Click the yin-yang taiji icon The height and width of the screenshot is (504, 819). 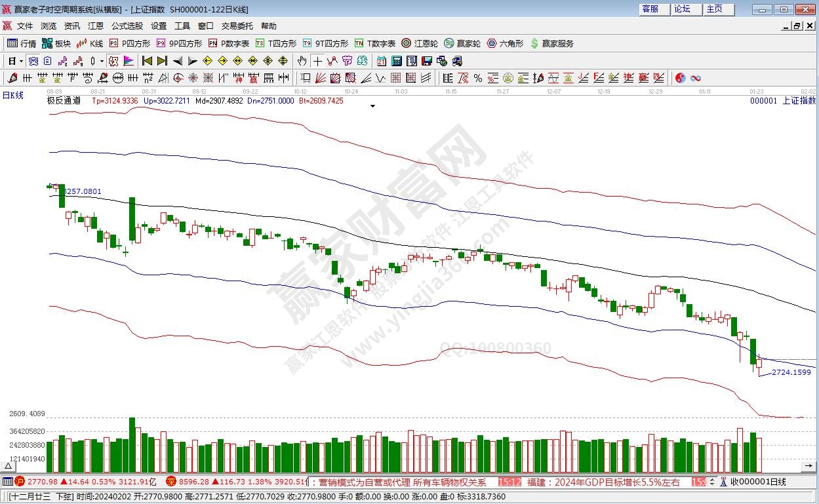(x=680, y=78)
